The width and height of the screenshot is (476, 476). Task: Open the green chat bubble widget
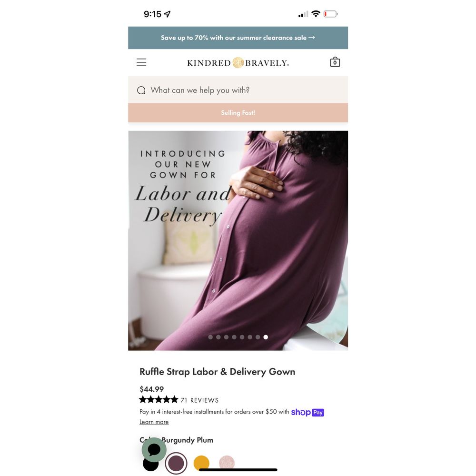154,450
